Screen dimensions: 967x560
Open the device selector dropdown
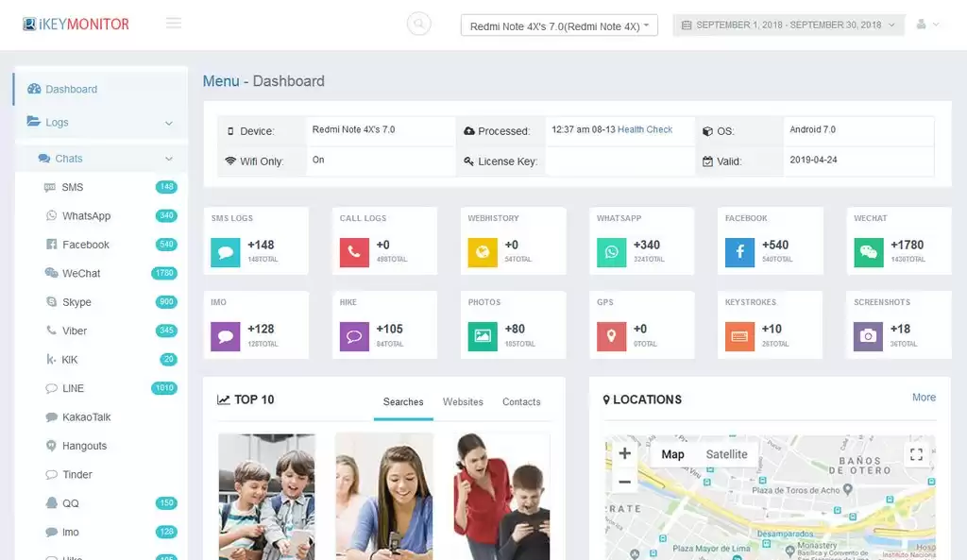pyautogui.click(x=558, y=25)
